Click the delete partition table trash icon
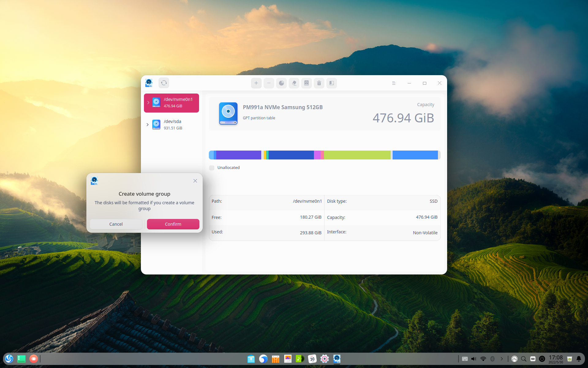The width and height of the screenshot is (588, 368). [319, 83]
